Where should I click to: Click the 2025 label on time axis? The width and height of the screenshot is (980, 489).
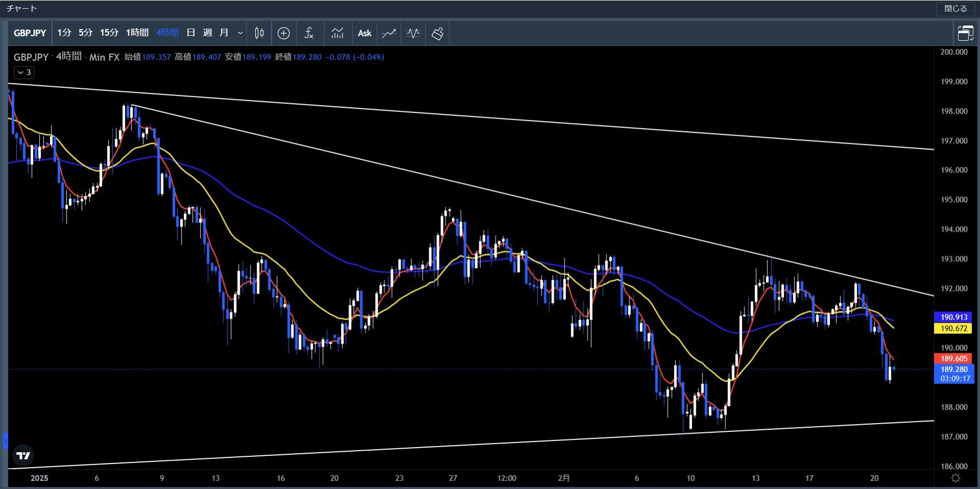(x=39, y=478)
